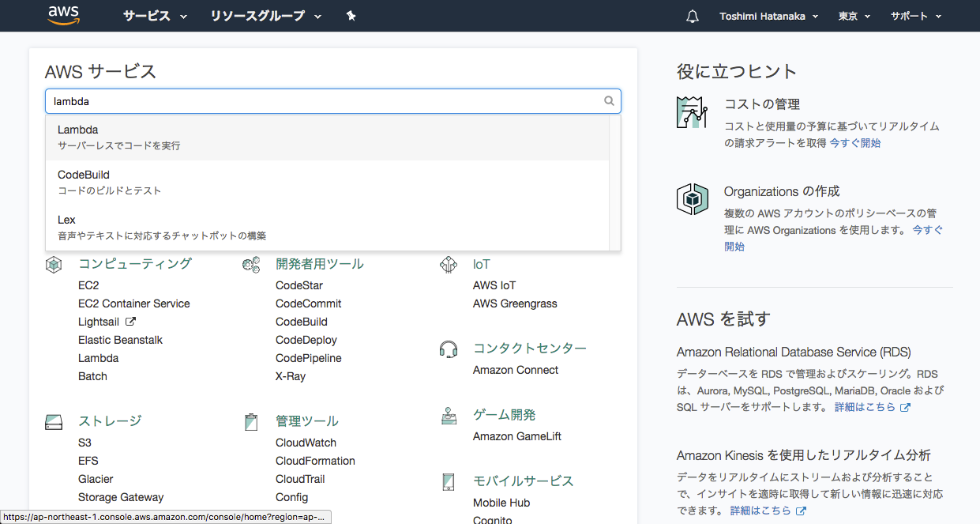The height and width of the screenshot is (524, 980).
Task: Click 今すぐ開始 under コストの管理
Action: [854, 143]
